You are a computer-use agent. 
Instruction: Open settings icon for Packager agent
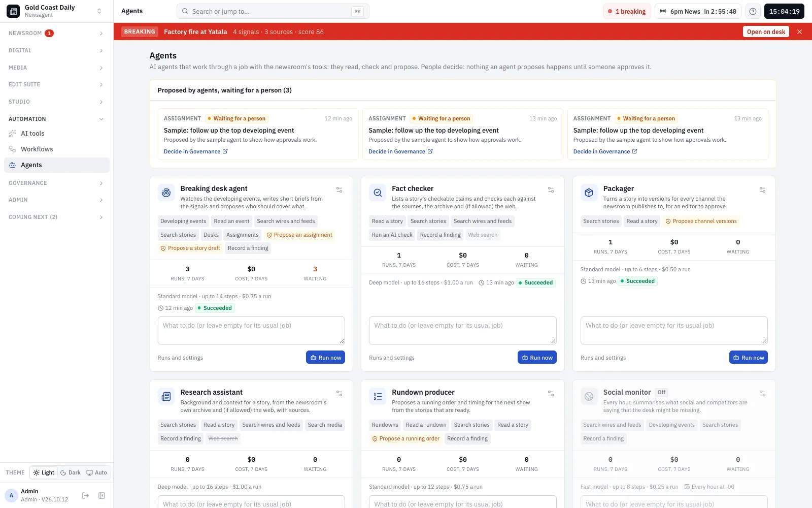[762, 189]
